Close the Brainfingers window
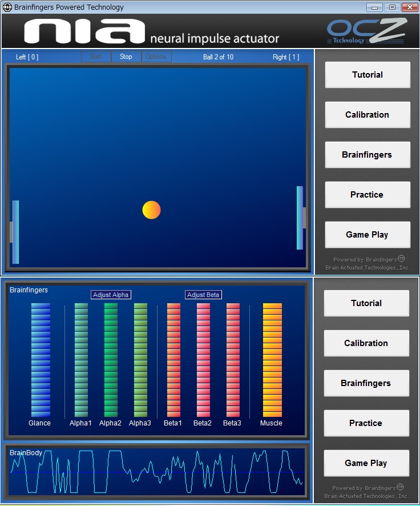The image size is (420, 506). [x=410, y=7]
